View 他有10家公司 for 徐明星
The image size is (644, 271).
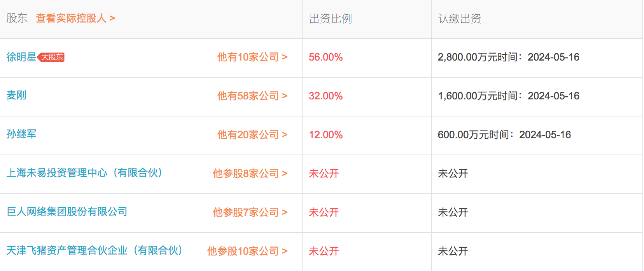coord(252,57)
